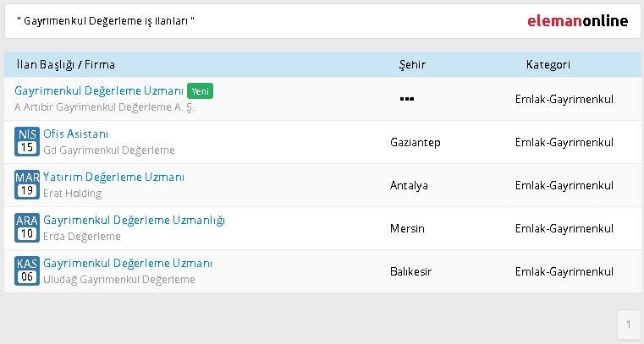
Task: Click the KAS 06 date badge
Action: coord(27,270)
